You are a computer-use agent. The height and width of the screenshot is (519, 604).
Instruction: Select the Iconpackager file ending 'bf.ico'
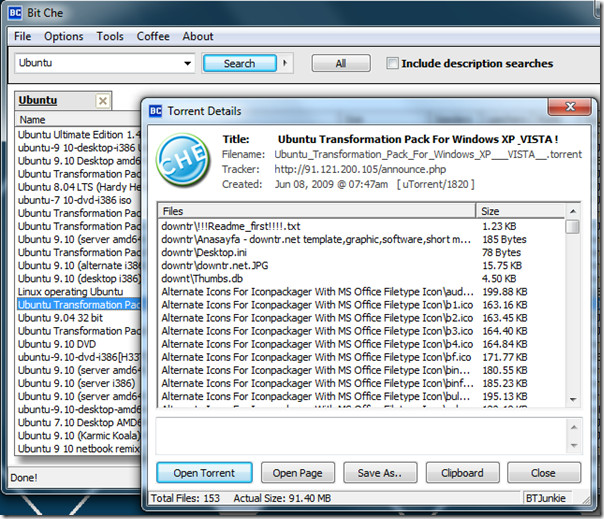[361, 357]
